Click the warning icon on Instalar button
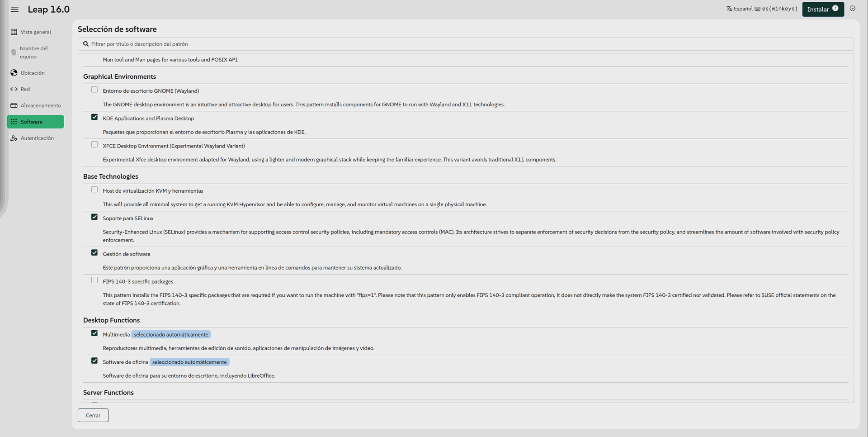The width and height of the screenshot is (868, 437). 835,8
